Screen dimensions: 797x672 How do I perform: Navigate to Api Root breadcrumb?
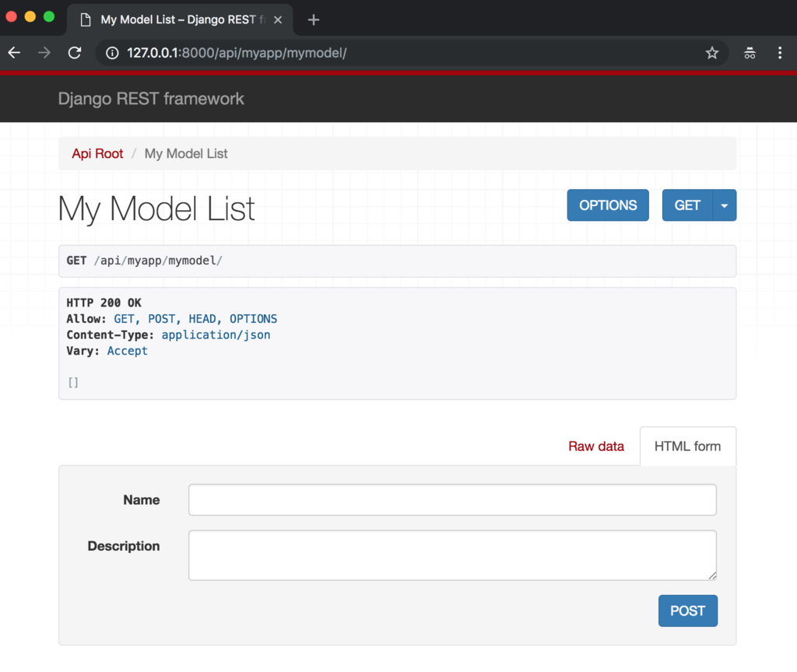click(x=97, y=153)
